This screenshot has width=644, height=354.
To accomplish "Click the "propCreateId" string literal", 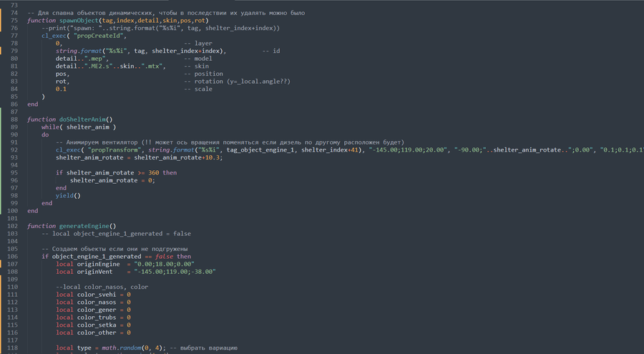I will point(99,36).
